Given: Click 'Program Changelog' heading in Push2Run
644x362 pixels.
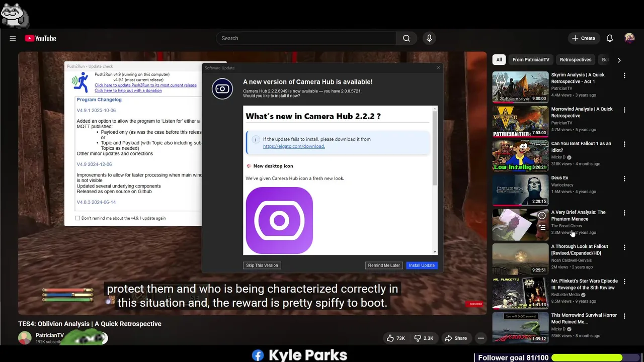Looking at the screenshot, I should click(x=99, y=100).
